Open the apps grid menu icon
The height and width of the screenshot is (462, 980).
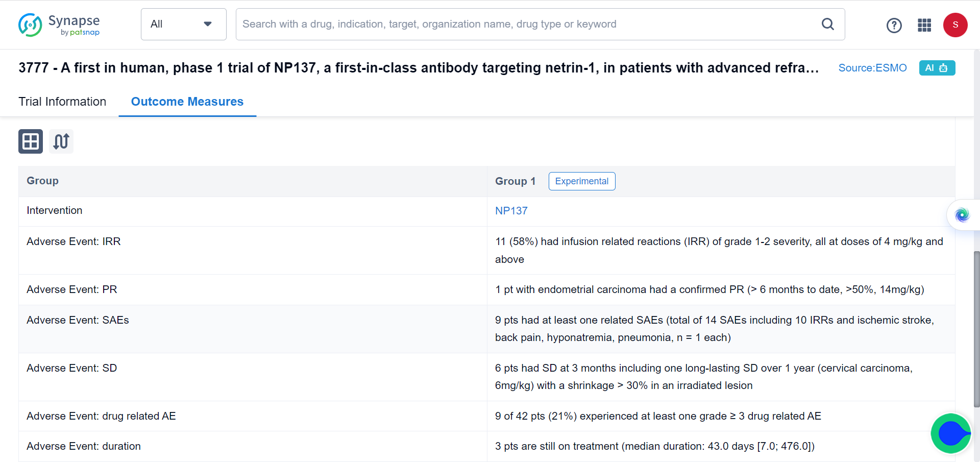(x=924, y=25)
